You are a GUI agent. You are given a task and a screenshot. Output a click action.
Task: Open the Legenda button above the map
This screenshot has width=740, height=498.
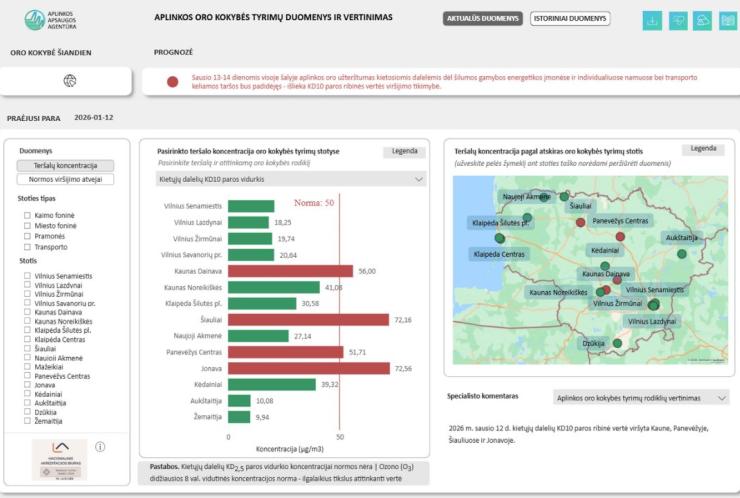tap(703, 149)
